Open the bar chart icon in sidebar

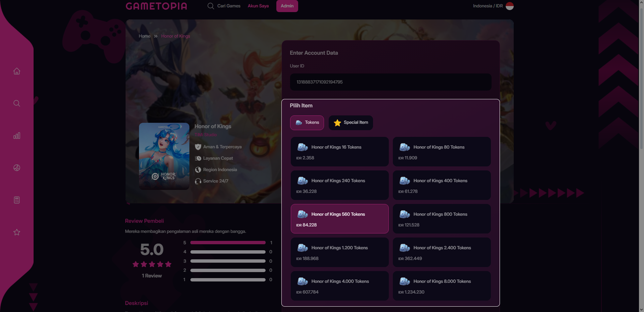click(x=17, y=136)
